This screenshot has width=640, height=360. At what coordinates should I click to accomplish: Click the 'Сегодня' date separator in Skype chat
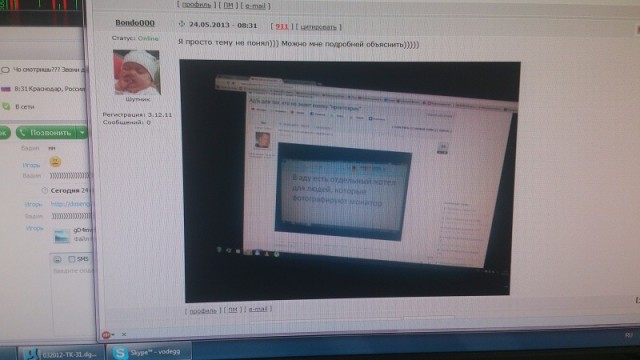(x=64, y=190)
